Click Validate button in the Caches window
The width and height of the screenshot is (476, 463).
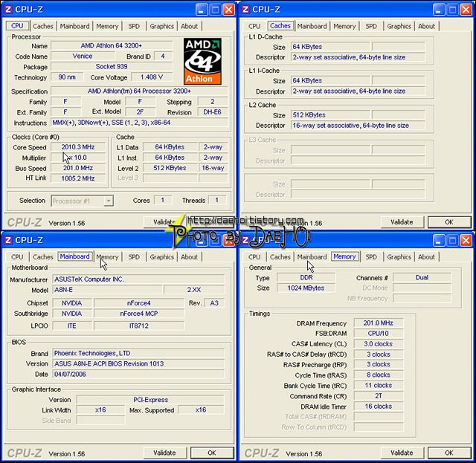pos(402,222)
